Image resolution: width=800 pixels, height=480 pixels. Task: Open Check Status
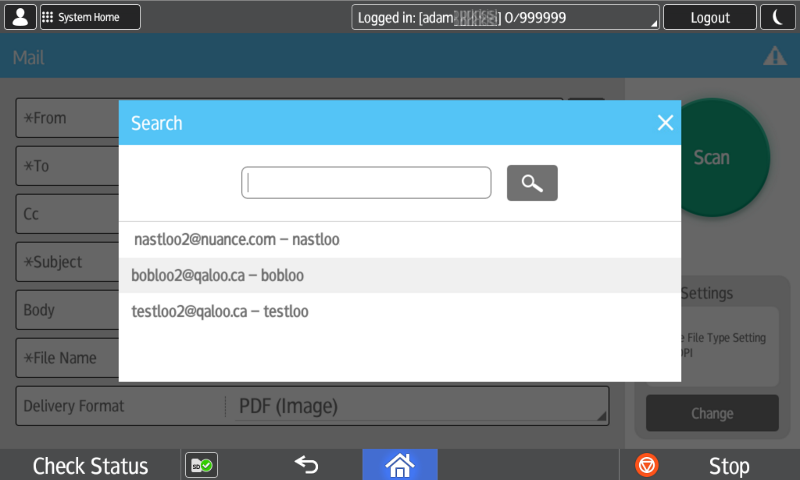click(x=90, y=465)
